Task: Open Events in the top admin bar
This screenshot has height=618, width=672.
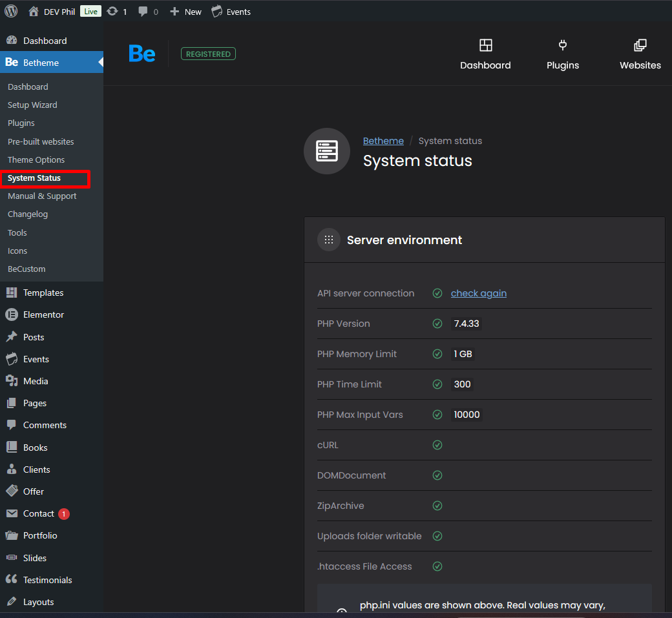Action: pos(231,12)
